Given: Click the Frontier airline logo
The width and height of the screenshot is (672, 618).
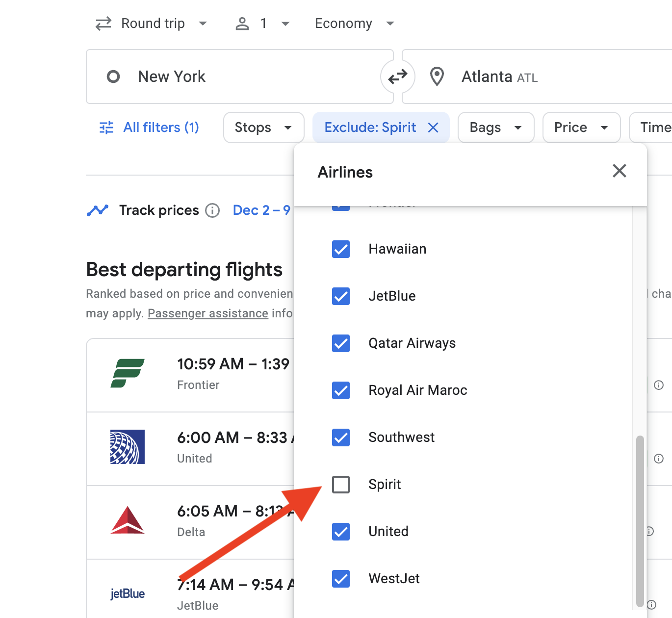Looking at the screenshot, I should click(x=128, y=373).
